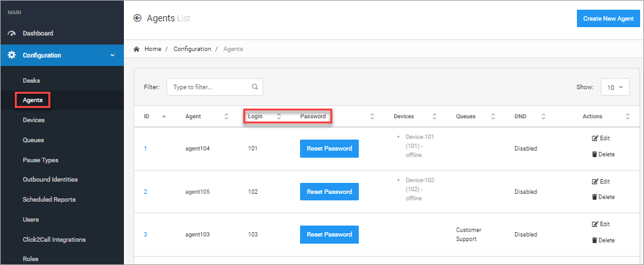Click Disabled DND status for agent103
Screen dimensions: 644x265
pos(526,235)
